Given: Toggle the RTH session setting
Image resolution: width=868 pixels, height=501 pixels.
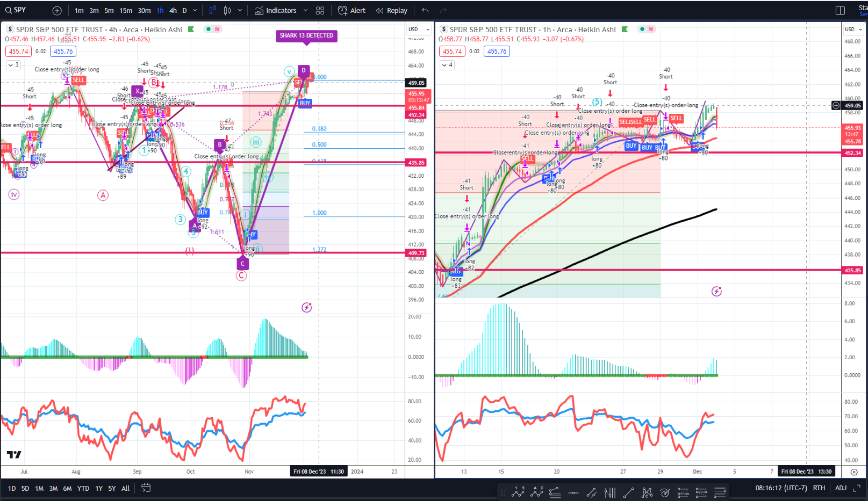Looking at the screenshot, I should coord(819,488).
